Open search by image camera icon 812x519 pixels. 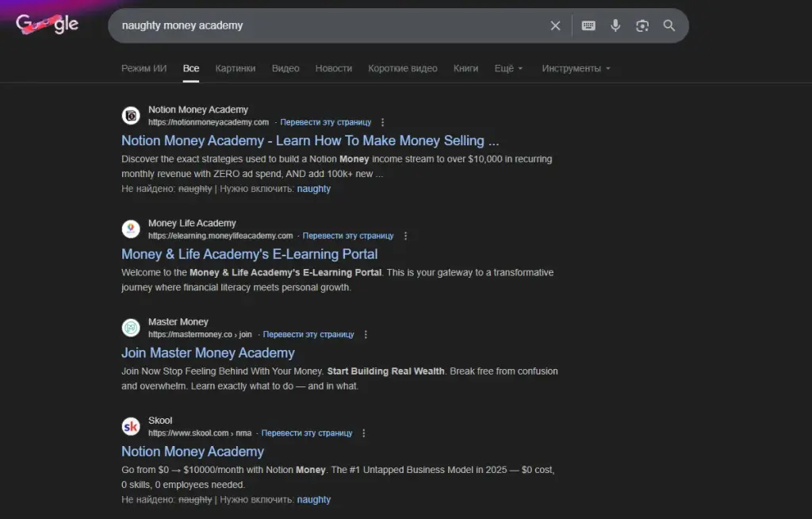point(642,25)
